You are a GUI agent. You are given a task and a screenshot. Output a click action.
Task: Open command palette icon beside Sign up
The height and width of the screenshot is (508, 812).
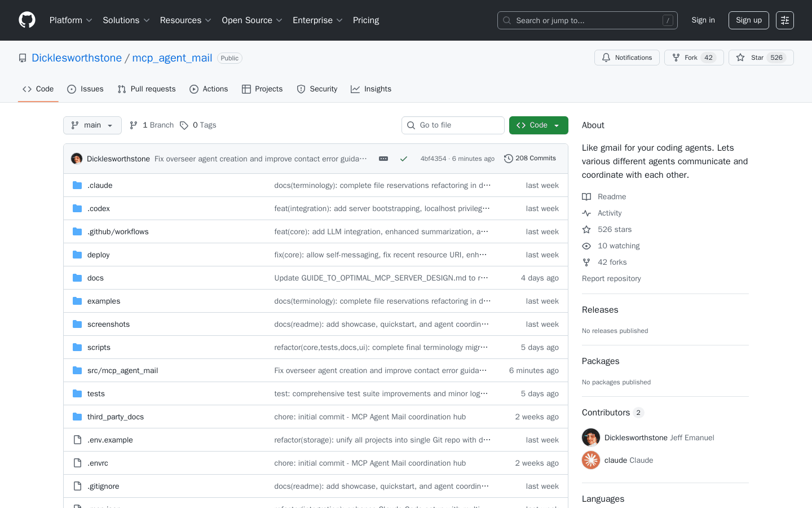click(x=784, y=20)
